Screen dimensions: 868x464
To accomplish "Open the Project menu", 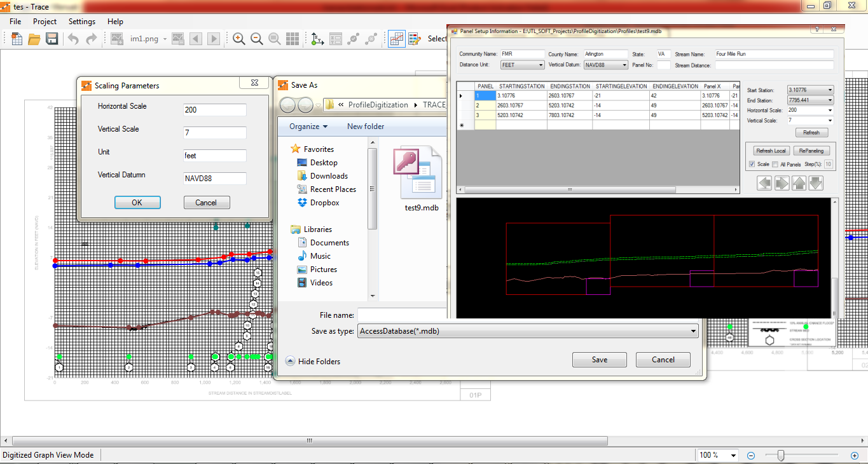I will click(45, 22).
